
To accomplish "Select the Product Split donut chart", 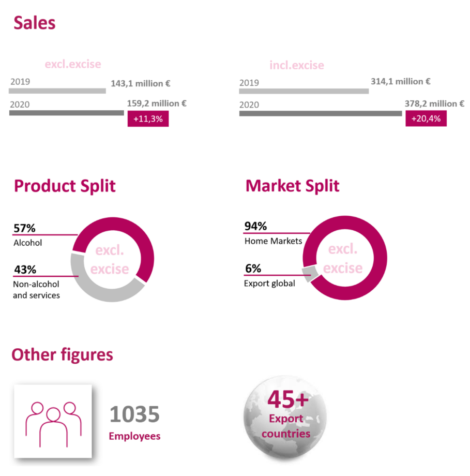I will 113,260.
